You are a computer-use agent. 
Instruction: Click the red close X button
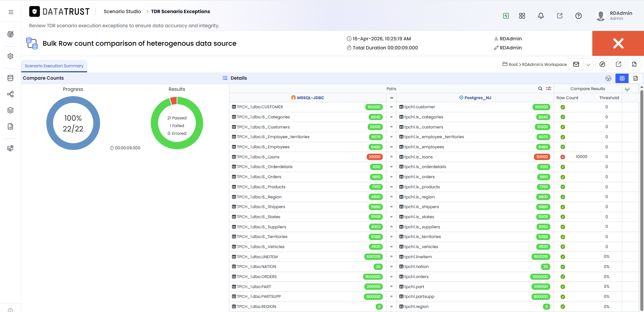618,43
